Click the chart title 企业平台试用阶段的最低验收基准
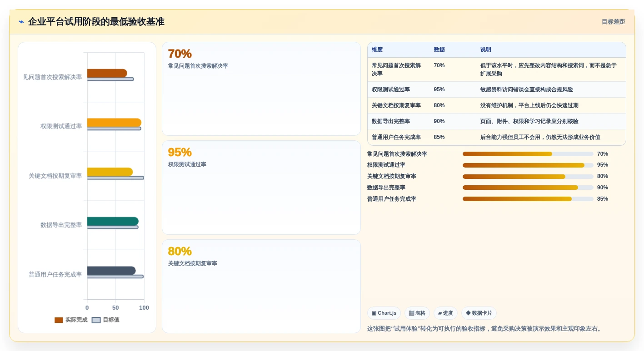 [96, 22]
